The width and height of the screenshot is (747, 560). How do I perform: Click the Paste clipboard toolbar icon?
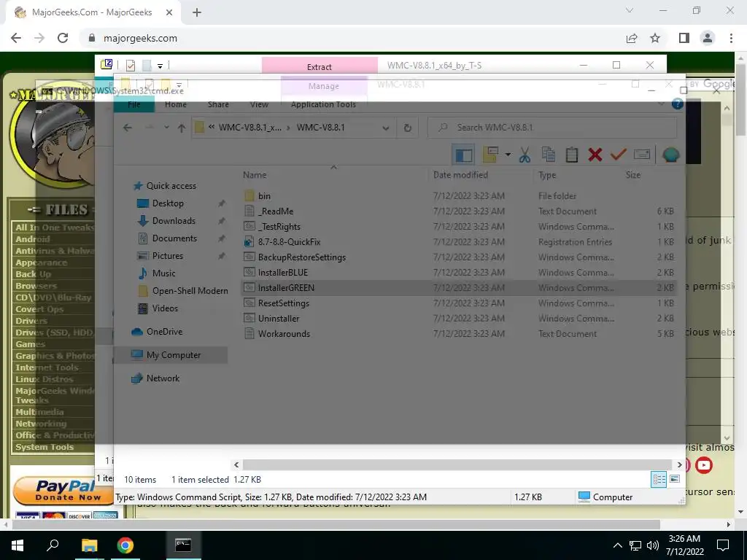coord(572,155)
